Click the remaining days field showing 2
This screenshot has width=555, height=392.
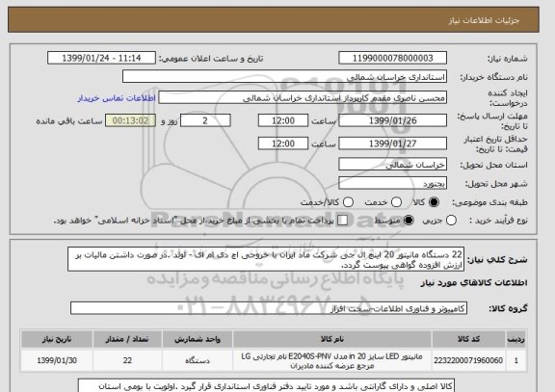pyautogui.click(x=205, y=120)
